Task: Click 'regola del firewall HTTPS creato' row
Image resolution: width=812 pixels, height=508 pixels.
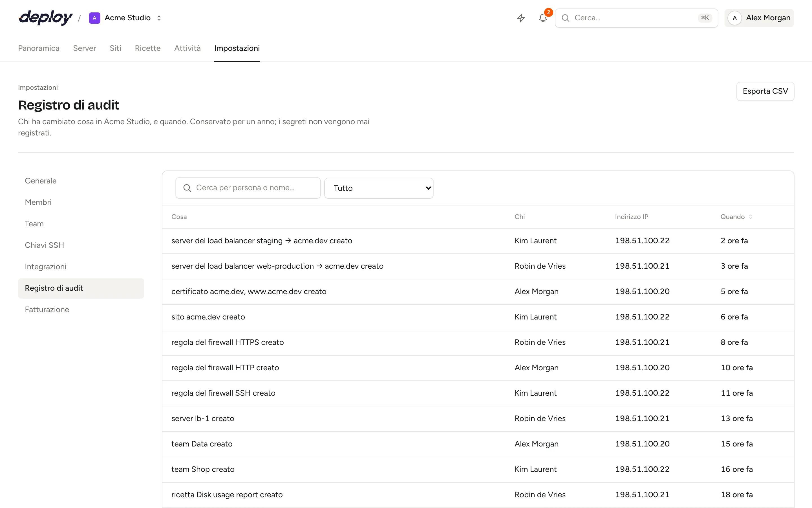Action: click(478, 342)
